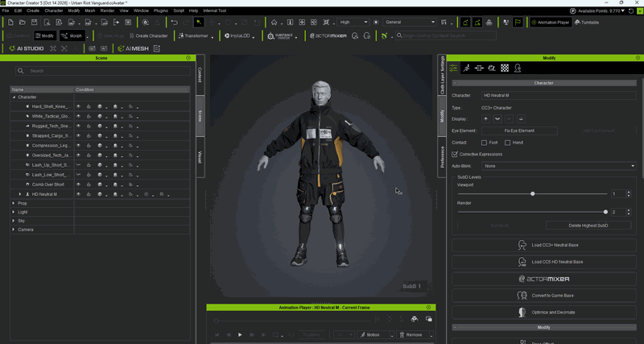Create a new project with the New icon
This screenshot has height=344, width=644.
coord(11,23)
